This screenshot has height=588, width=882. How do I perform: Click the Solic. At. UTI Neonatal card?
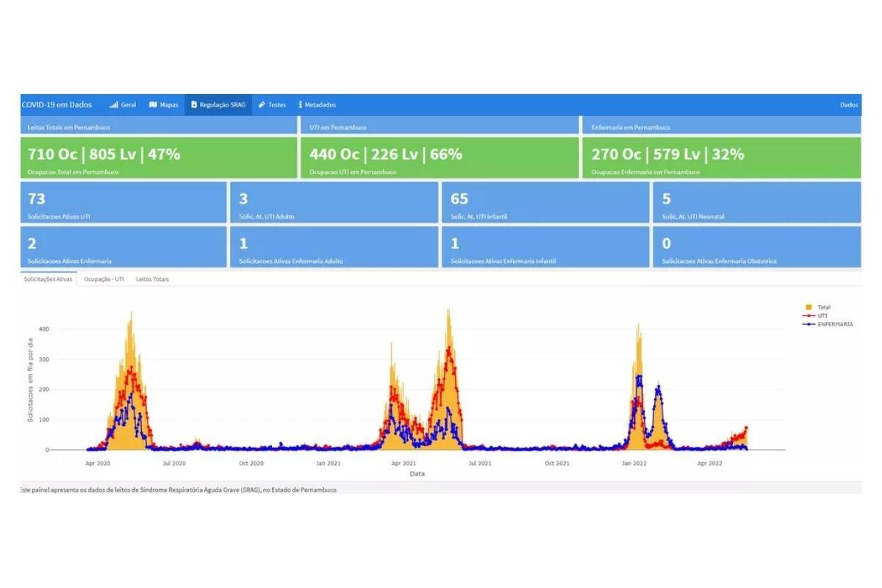click(x=756, y=203)
